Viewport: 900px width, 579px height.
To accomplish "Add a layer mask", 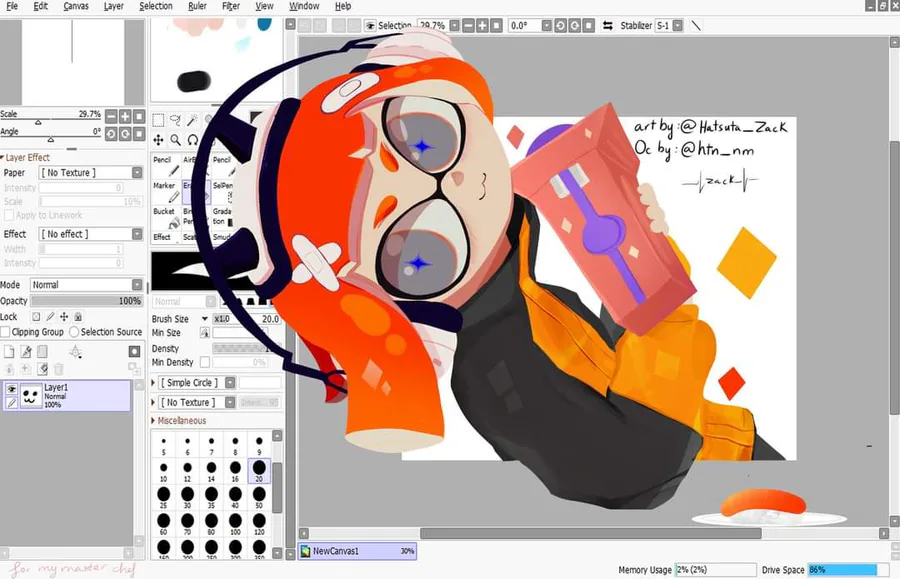I will point(134,352).
